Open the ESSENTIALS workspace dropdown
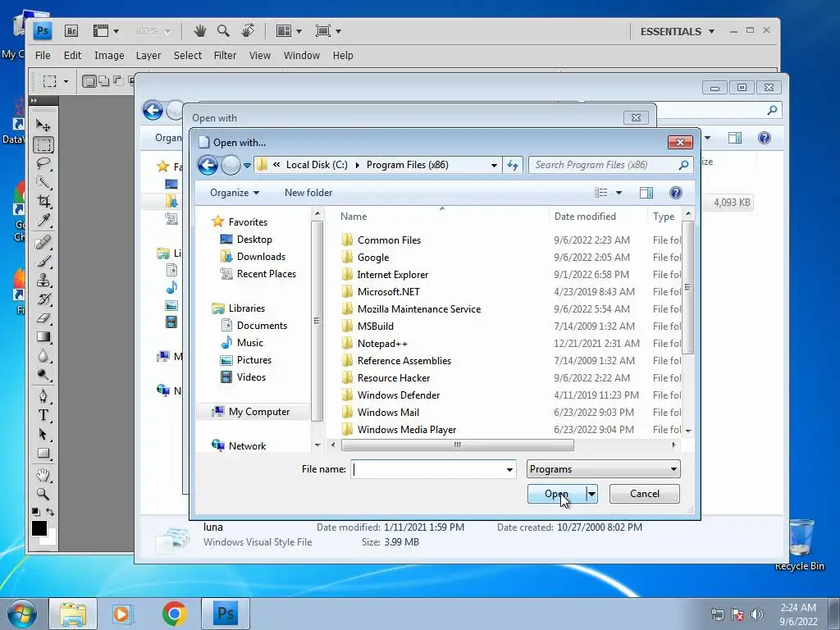This screenshot has width=840, height=630. coord(677,32)
